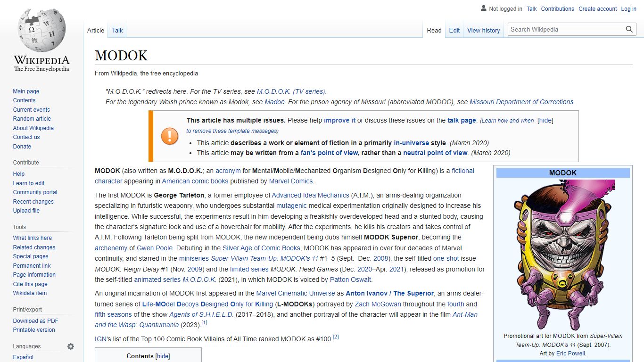Open Cite this page tool

click(x=30, y=284)
